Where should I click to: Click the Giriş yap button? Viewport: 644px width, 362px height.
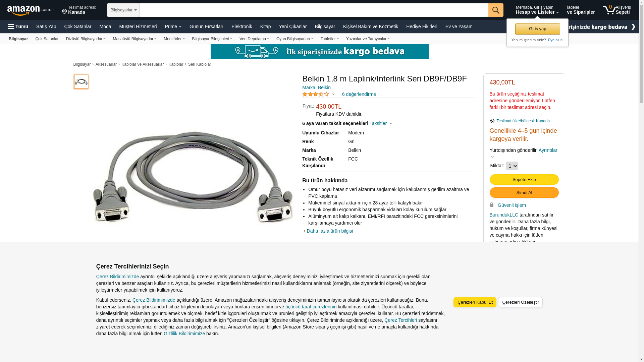537,29
